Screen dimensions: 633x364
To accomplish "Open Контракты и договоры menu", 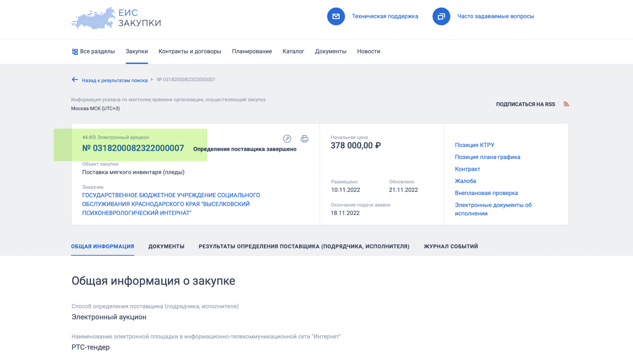I will (x=190, y=52).
